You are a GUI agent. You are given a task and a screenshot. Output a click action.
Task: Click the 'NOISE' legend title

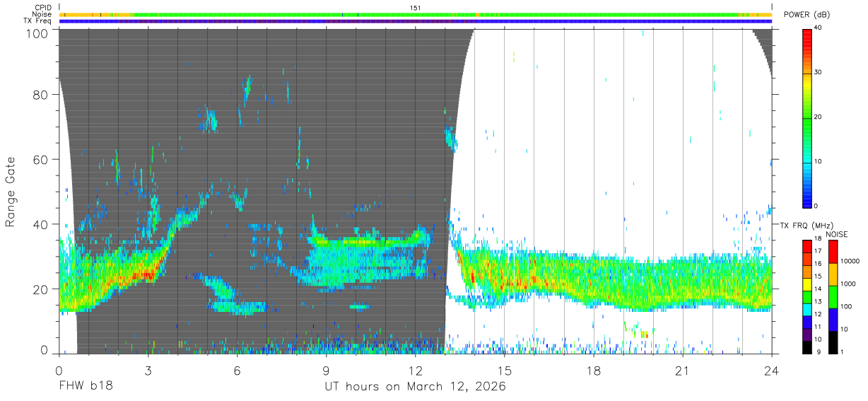coord(836,234)
